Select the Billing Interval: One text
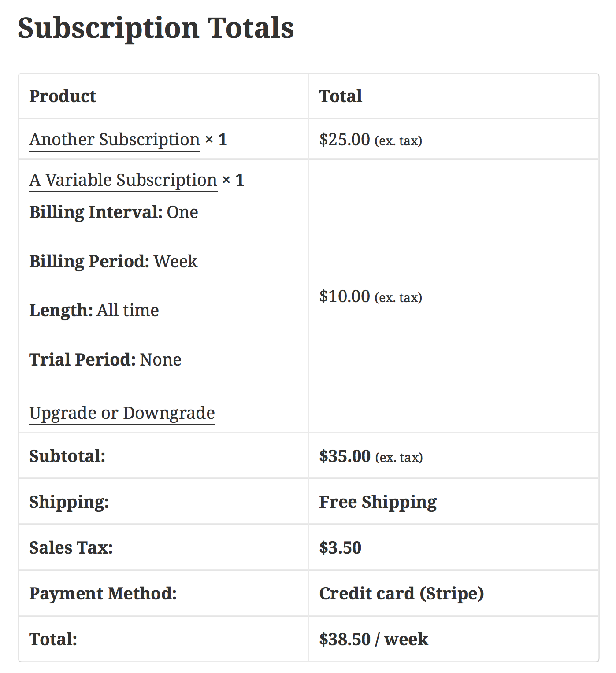The width and height of the screenshot is (616, 673). point(113,212)
